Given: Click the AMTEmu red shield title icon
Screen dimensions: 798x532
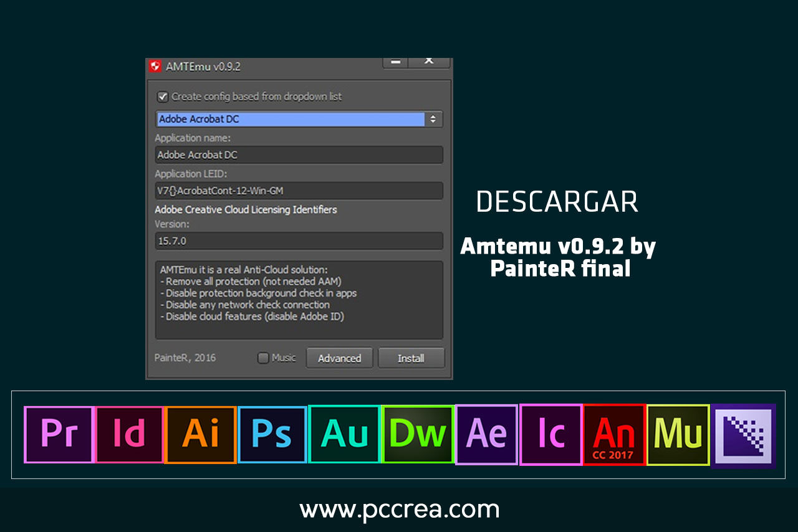Looking at the screenshot, I should click(155, 66).
